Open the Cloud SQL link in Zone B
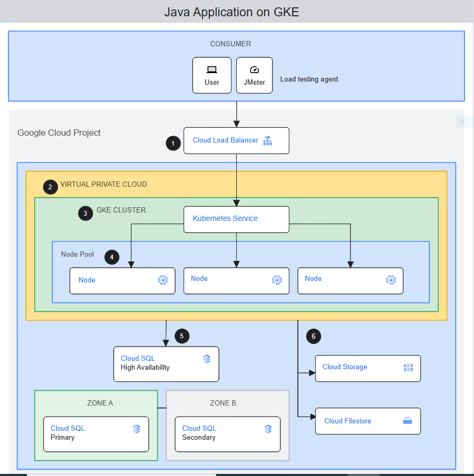 click(199, 428)
